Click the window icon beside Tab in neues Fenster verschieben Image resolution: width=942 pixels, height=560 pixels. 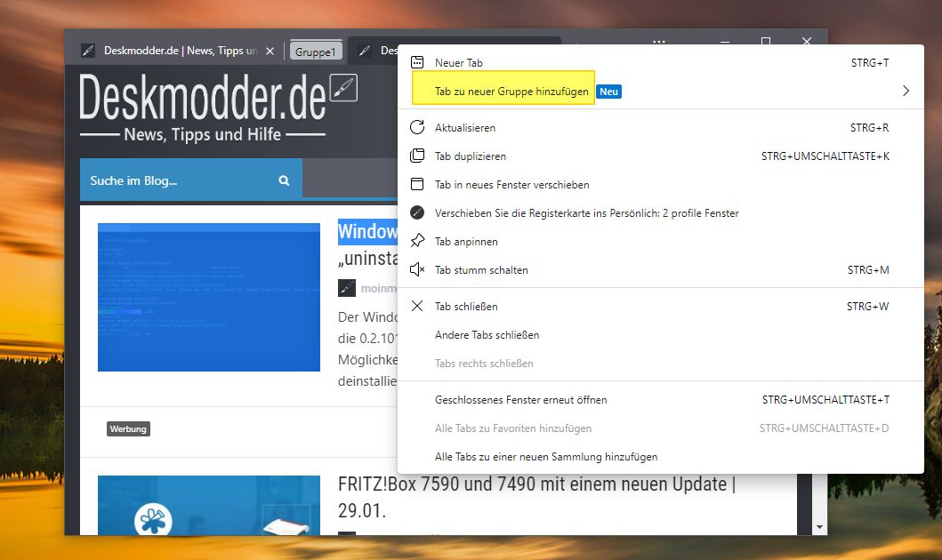click(417, 184)
